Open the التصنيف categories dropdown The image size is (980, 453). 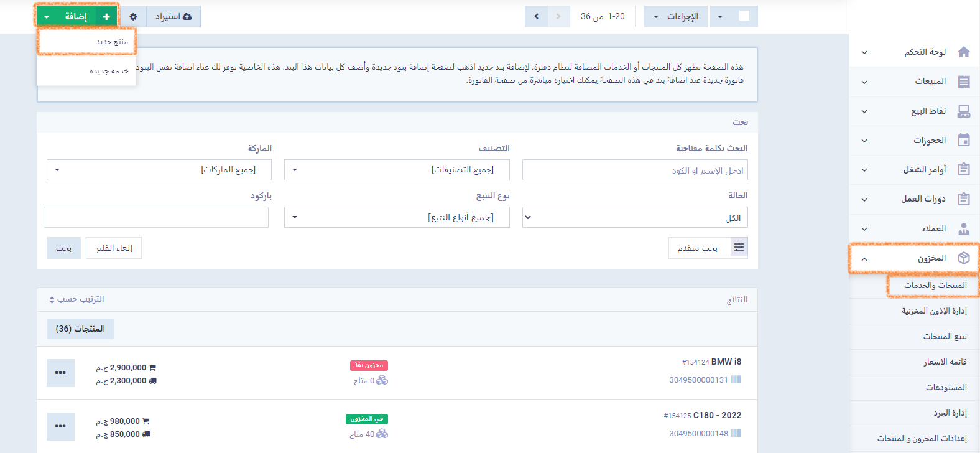397,170
